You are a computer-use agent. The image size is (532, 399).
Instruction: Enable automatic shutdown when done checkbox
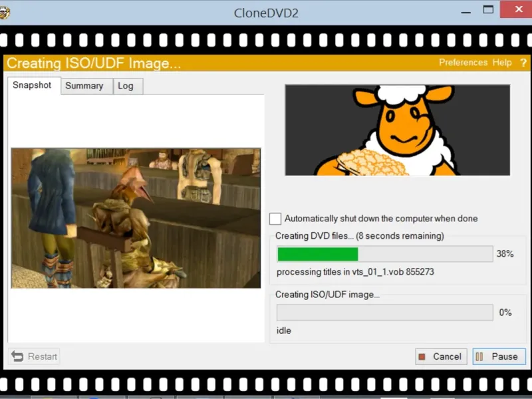click(275, 219)
